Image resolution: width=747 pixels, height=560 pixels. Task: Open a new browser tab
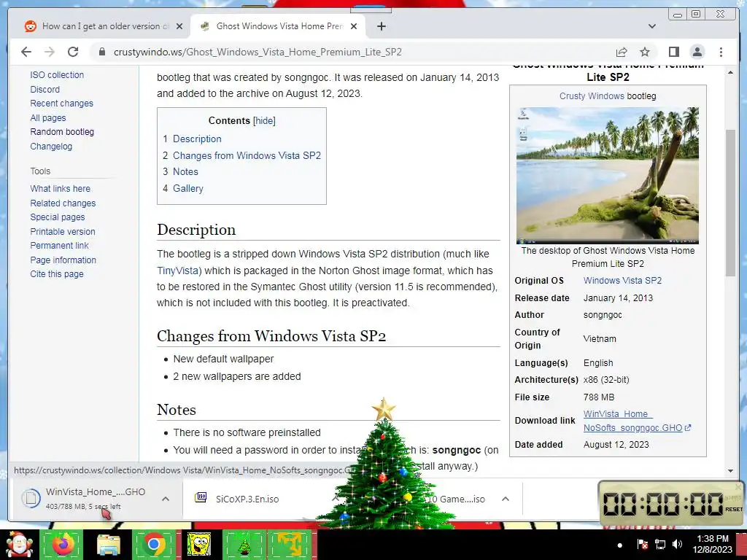381,26
